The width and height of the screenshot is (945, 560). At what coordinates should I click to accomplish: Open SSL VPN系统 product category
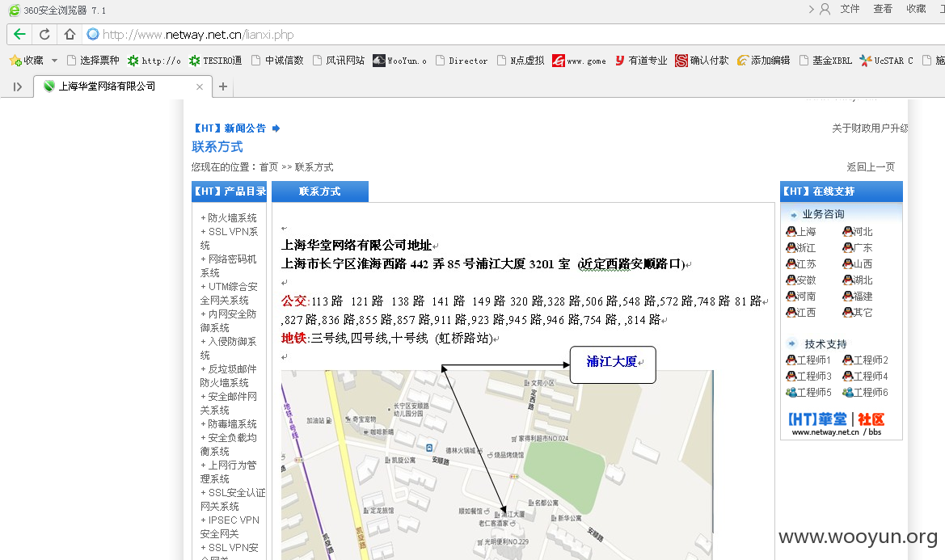coord(229,238)
